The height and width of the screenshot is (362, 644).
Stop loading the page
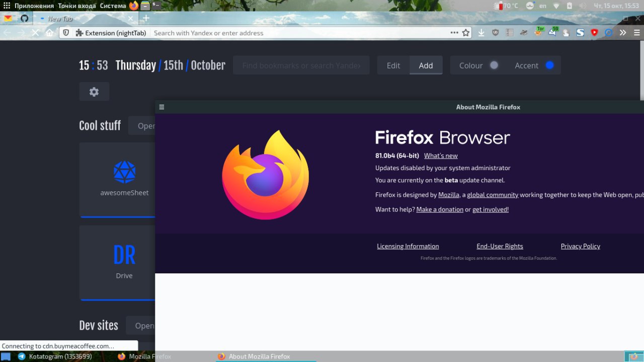pos(35,33)
